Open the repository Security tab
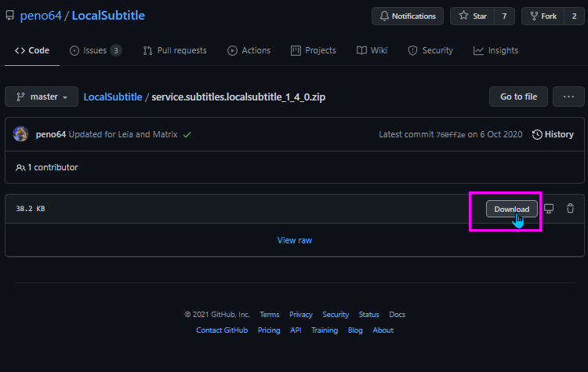 click(x=430, y=50)
